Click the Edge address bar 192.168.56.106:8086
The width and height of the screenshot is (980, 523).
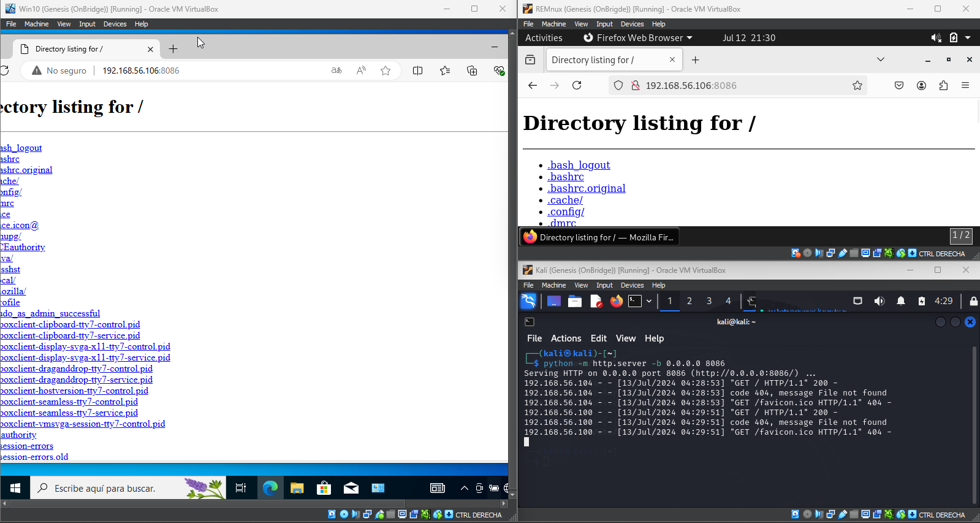click(141, 71)
